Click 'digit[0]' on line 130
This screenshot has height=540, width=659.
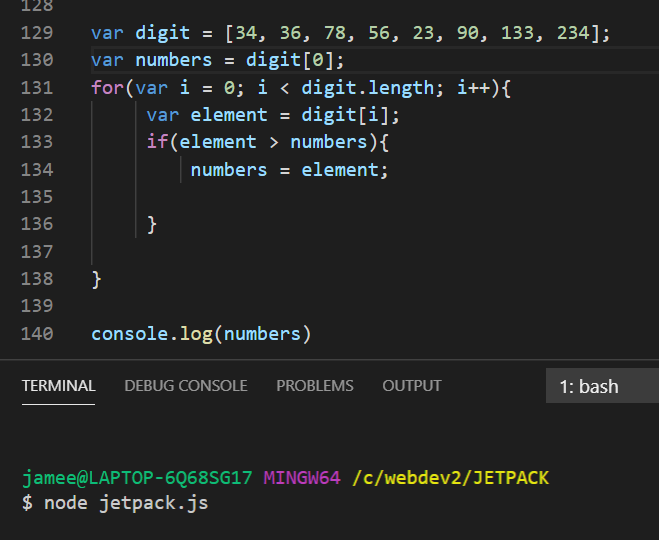tap(290, 60)
